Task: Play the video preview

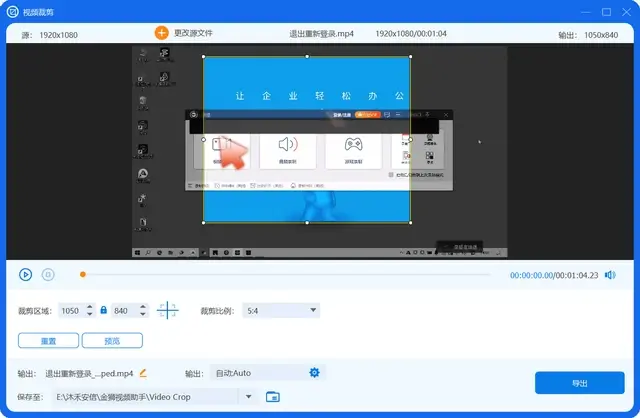Action: pyautogui.click(x=25, y=275)
